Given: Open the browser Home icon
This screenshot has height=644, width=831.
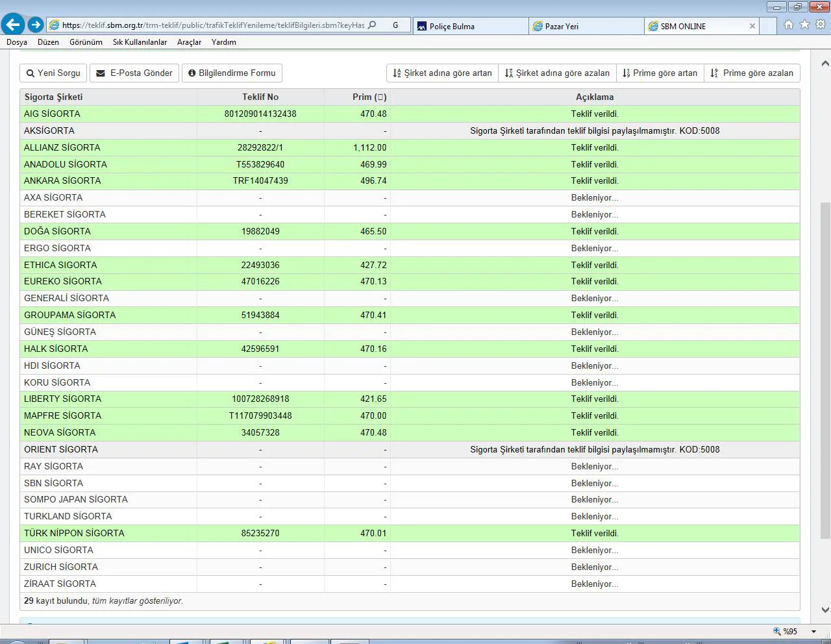Looking at the screenshot, I should tap(788, 25).
